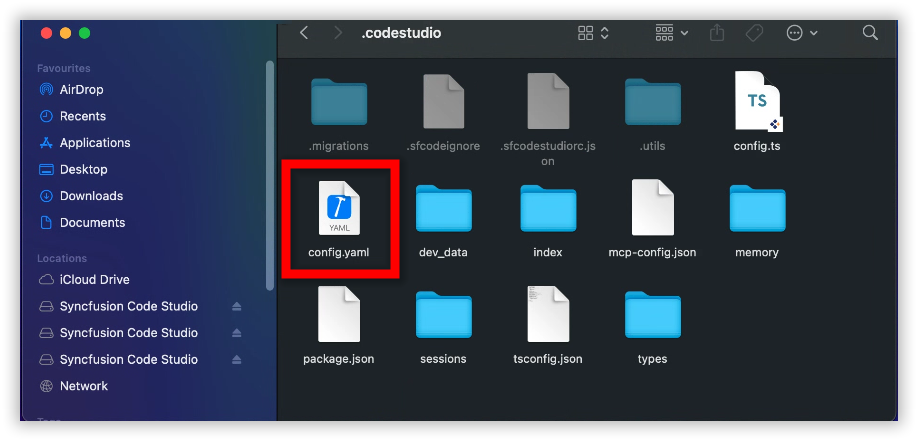Viewport: 918px width, 441px height.
Task: Eject the last Syncfusion Code Studio volume
Action: click(x=237, y=359)
